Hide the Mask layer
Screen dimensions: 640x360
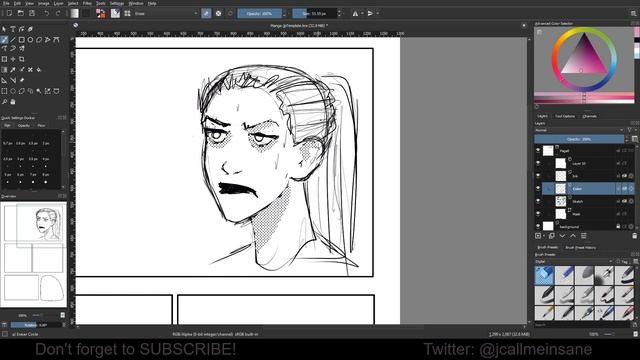538,214
